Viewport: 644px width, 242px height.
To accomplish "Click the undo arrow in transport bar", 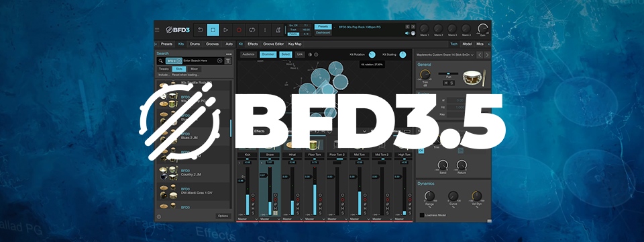I will (x=201, y=30).
